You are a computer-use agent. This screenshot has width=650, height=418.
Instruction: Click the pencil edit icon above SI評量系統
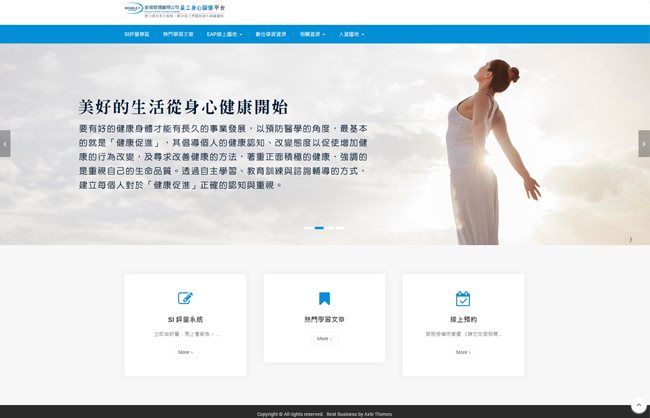[x=185, y=298]
